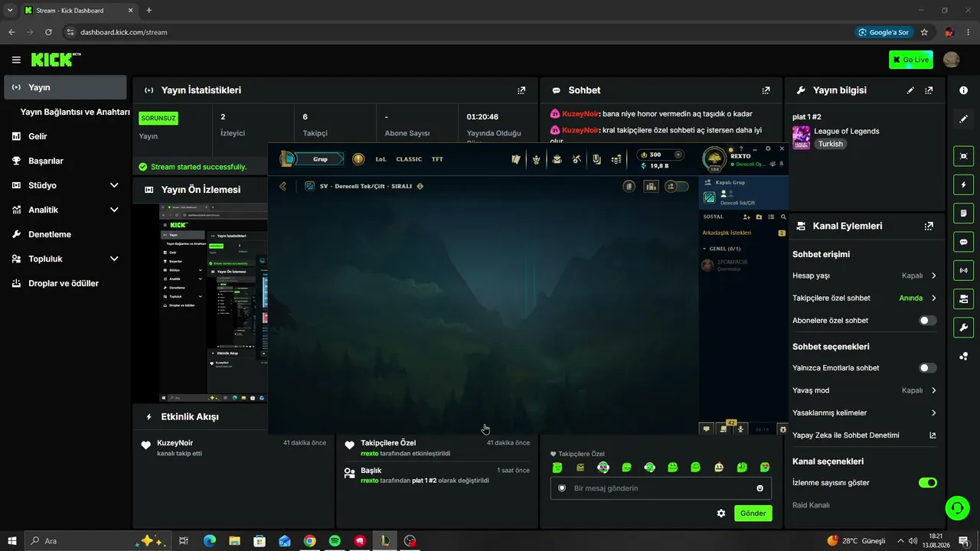Open Droplar ve ödüller sidebar item
980x551 pixels.
coord(65,283)
